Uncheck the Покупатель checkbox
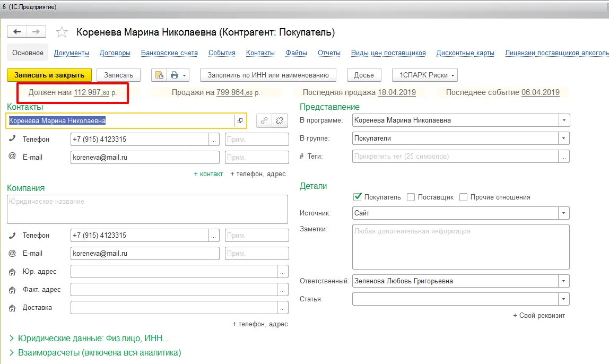609x364 pixels. point(358,197)
